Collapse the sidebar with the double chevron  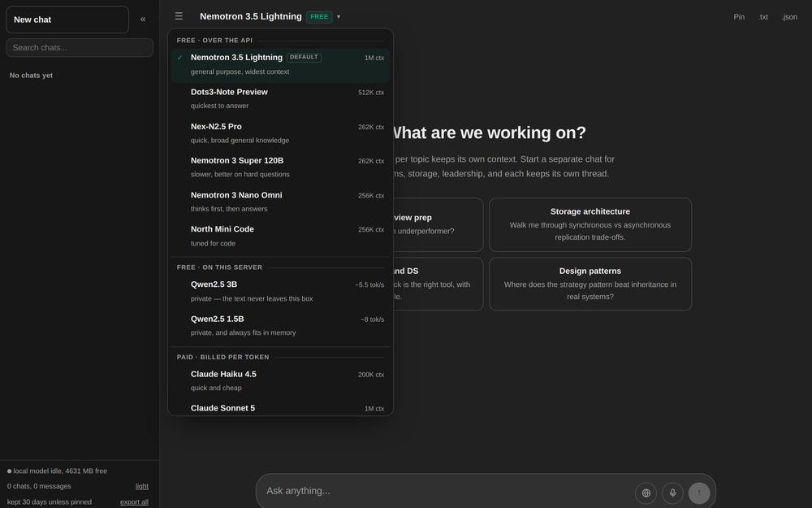click(x=143, y=20)
